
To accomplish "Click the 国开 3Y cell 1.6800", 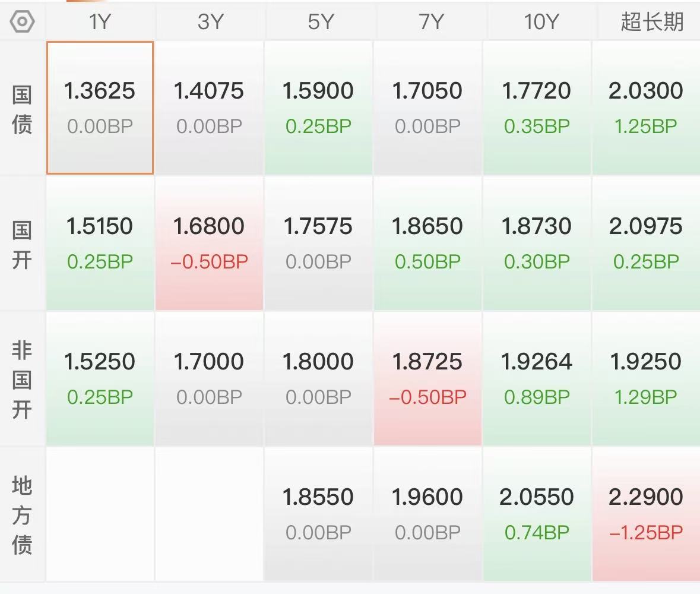I will pos(209,243).
